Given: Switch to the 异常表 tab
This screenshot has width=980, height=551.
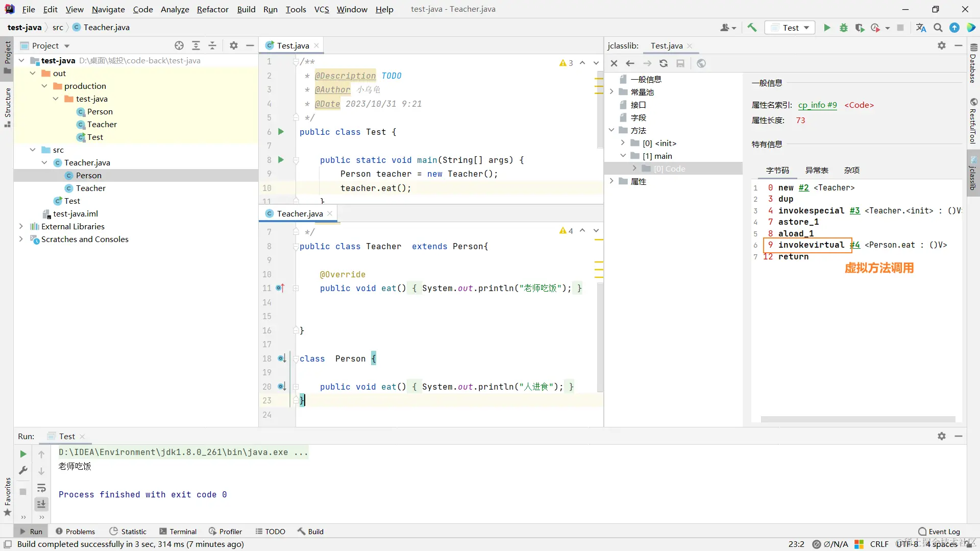Looking at the screenshot, I should coord(817,170).
